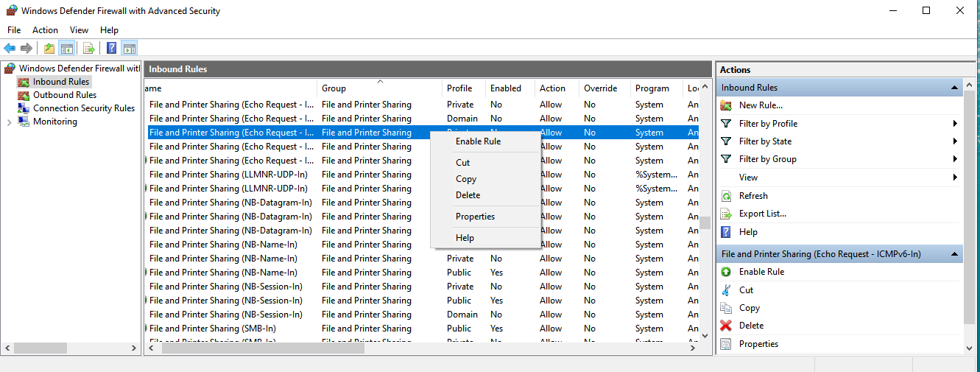Viewport: 980px width, 372px height.
Task: Open Connection Security Rules in the tree
Action: (84, 108)
